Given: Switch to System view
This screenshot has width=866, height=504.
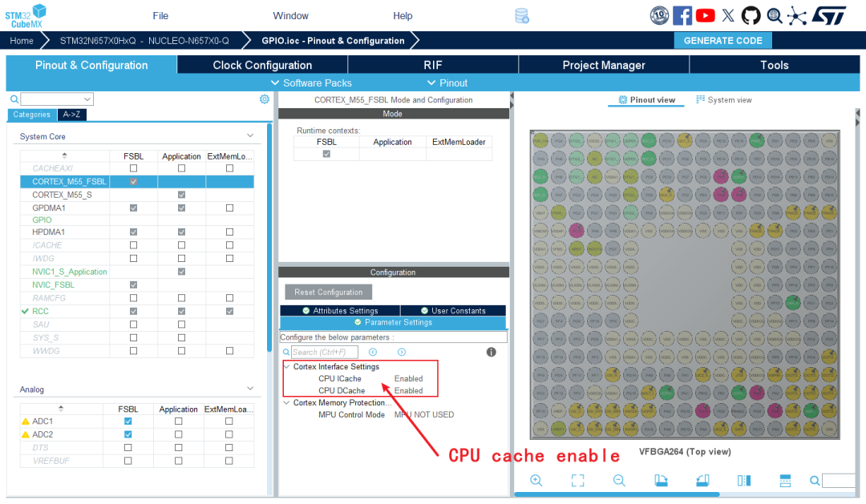Looking at the screenshot, I should click(x=723, y=100).
